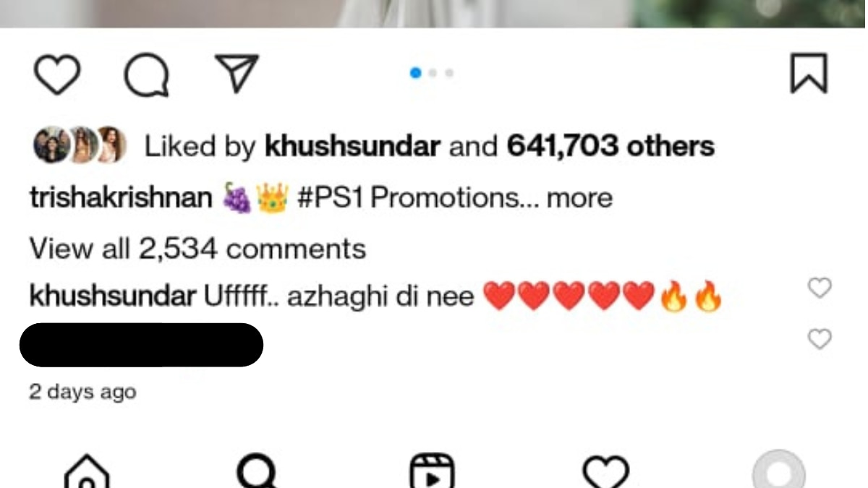Open the Search tab magnifier icon

pos(258,471)
